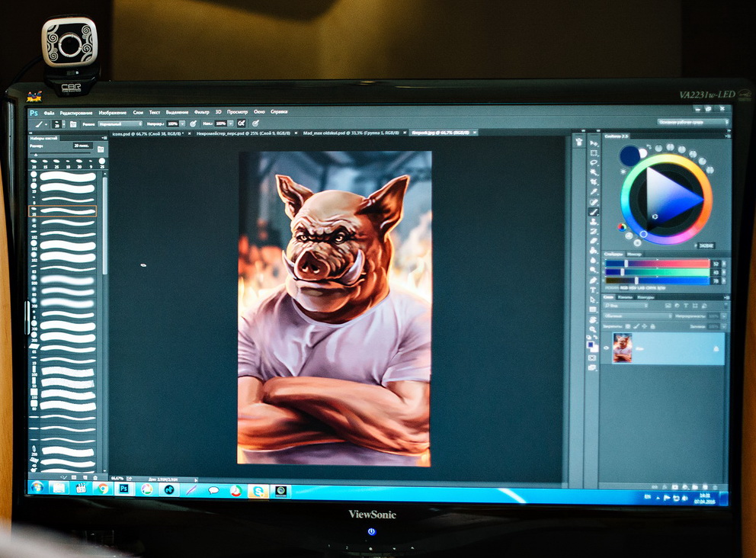This screenshot has height=558, width=756.
Task: Select the Rectangle shape tool
Action: click(594, 309)
